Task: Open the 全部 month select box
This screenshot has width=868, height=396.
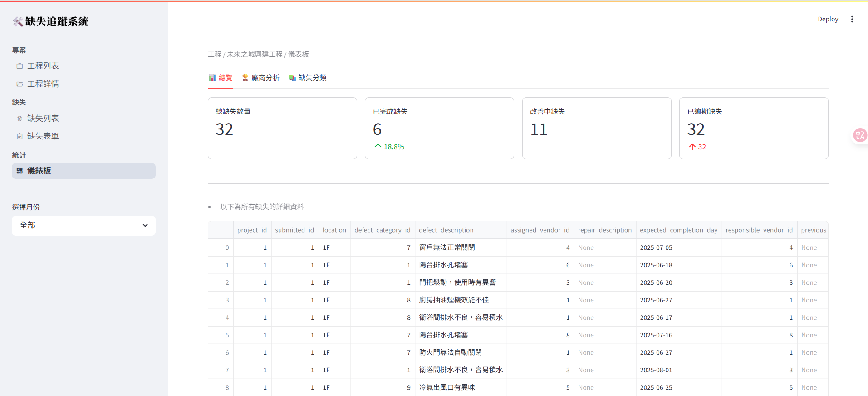Action: pyautogui.click(x=77, y=225)
